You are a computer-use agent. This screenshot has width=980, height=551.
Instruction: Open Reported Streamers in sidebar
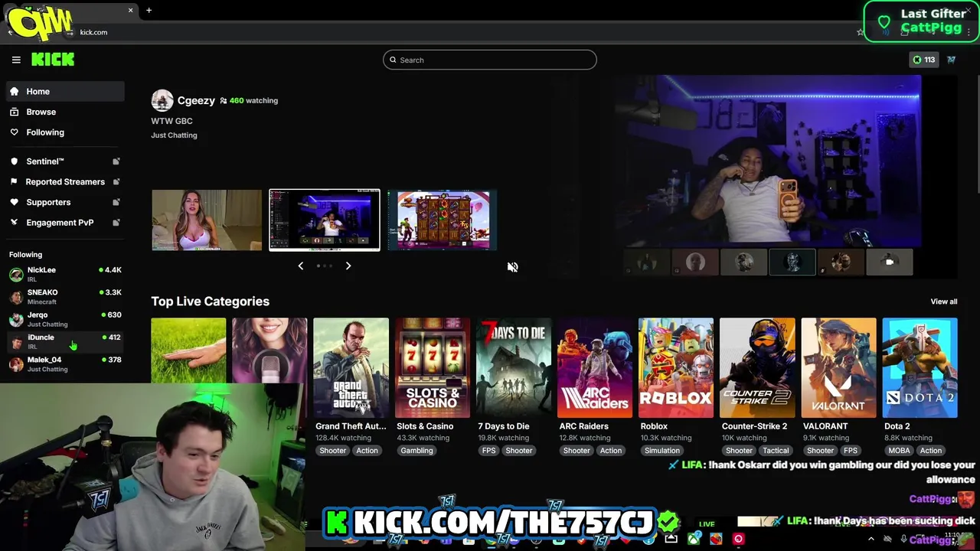65,181
